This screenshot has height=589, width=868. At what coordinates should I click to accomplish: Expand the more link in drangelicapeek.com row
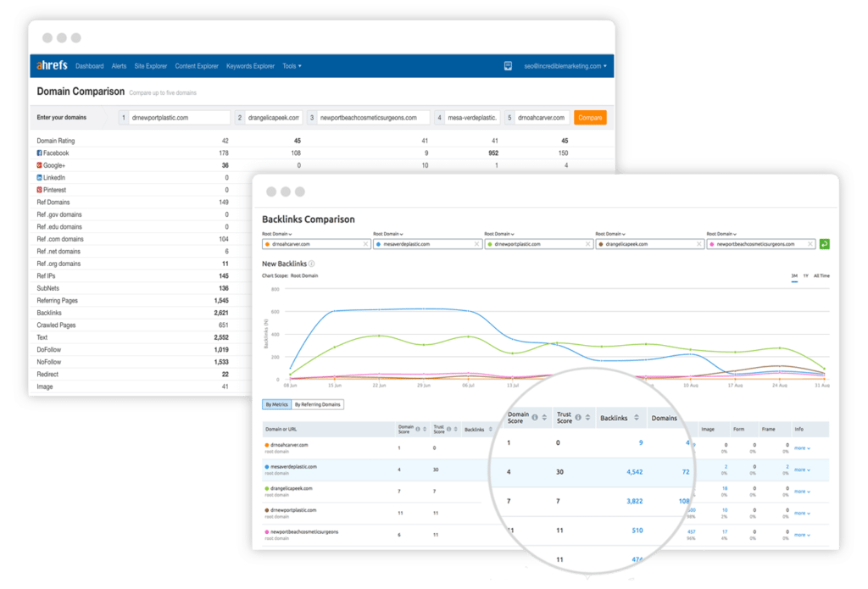pos(802,492)
